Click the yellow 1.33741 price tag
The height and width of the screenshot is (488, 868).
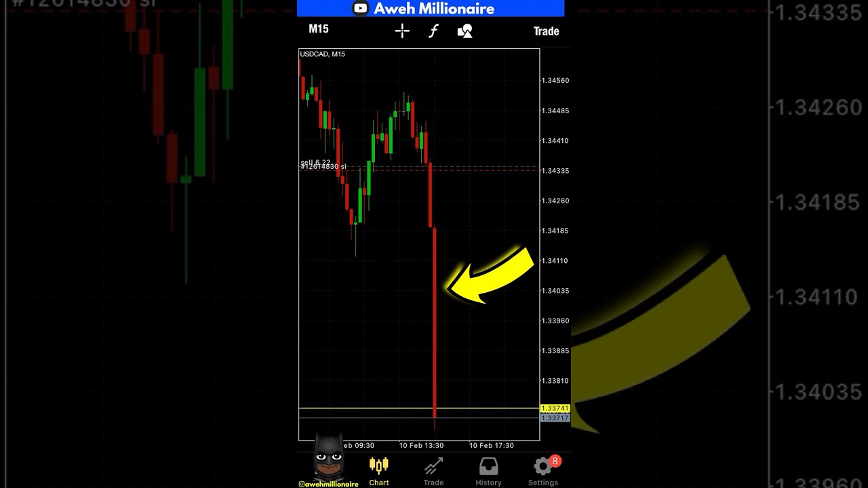click(x=555, y=408)
